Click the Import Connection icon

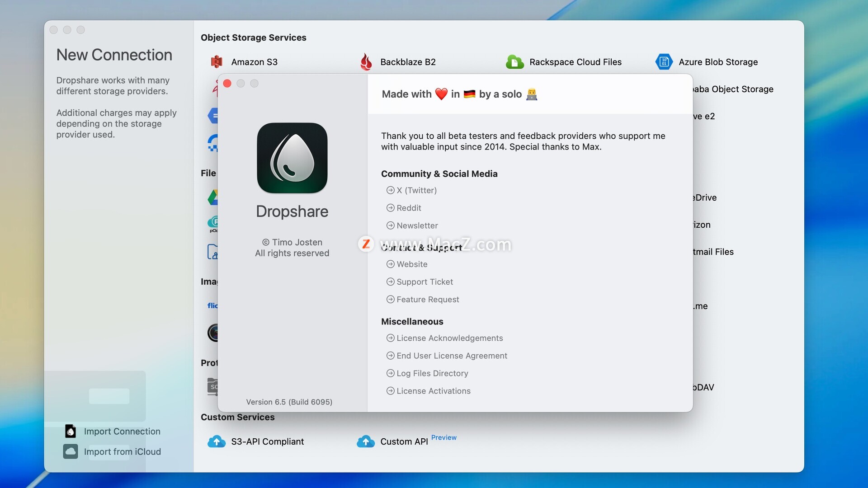point(71,431)
